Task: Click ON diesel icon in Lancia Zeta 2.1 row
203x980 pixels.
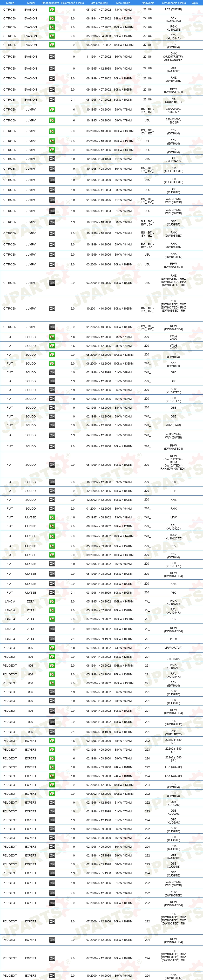Action: [x=52, y=639]
